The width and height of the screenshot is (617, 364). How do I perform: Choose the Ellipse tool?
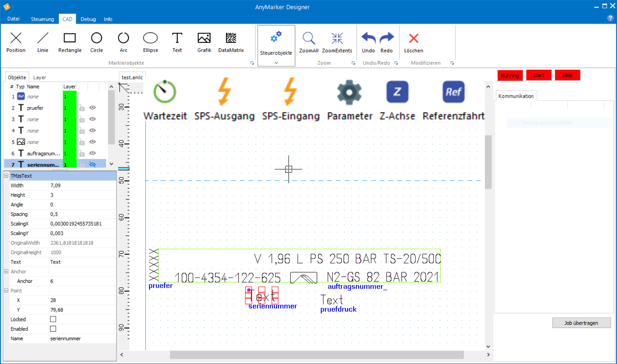pos(150,42)
